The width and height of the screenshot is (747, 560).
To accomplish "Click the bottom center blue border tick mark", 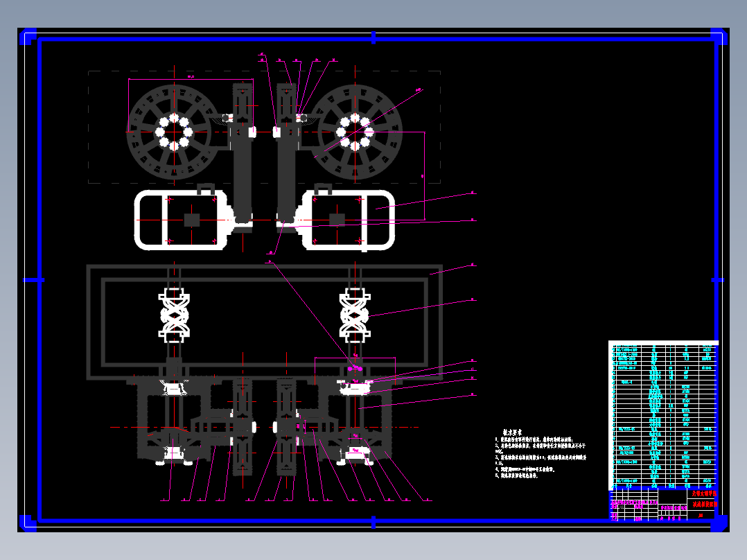I will click(373, 522).
